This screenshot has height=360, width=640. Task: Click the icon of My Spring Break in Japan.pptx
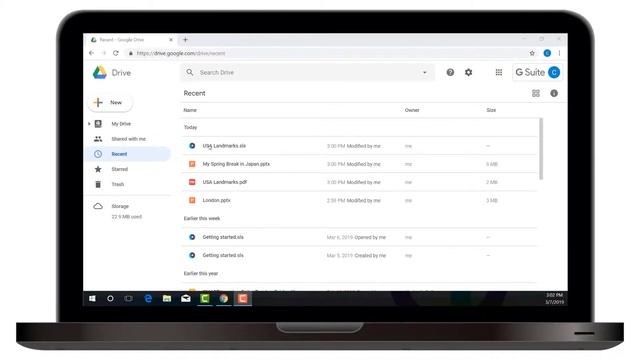(192, 164)
